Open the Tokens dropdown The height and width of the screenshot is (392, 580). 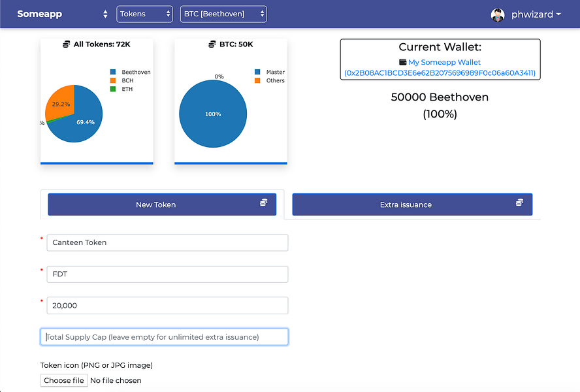144,14
